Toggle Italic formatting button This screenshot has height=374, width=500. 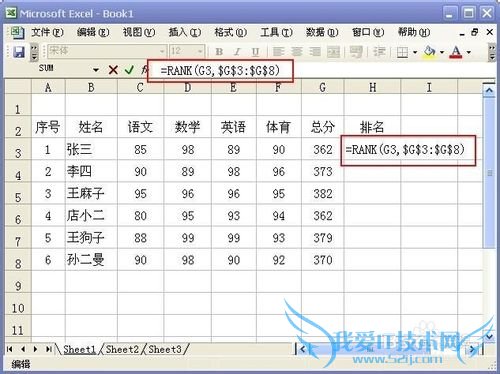[237, 52]
